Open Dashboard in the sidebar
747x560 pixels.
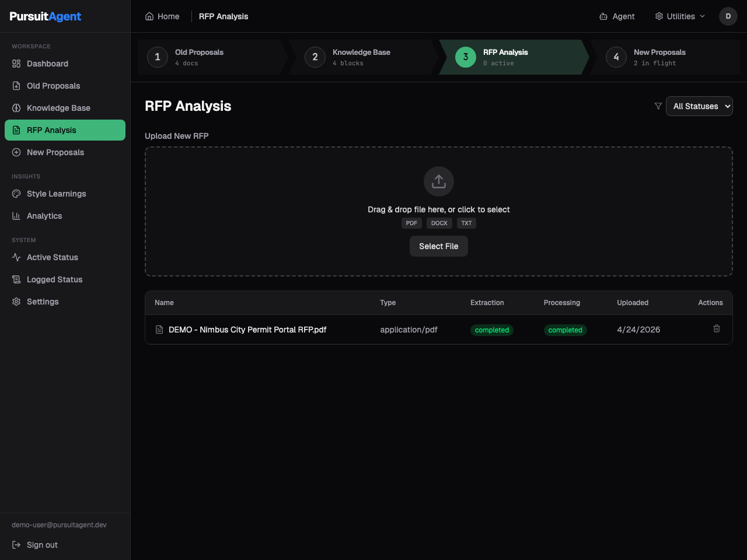65,64
